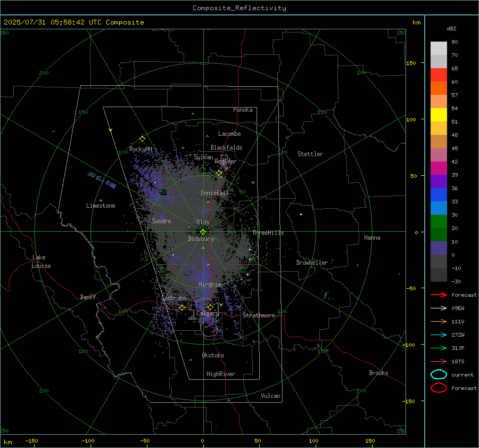The image size is (479, 448).
Task: Click the Cochrane label
Action: [174, 298]
